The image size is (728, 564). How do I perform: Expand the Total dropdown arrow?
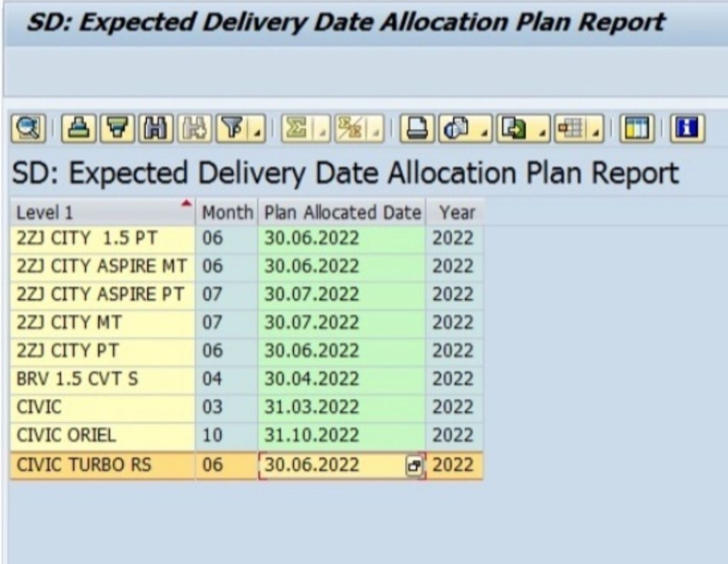pyautogui.click(x=322, y=129)
